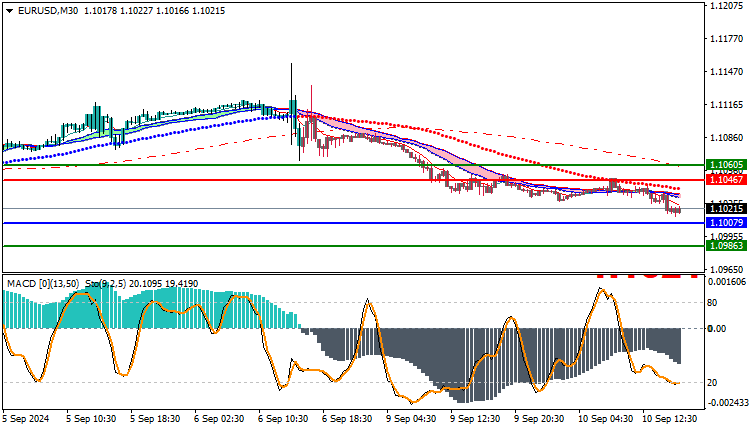
Task: Select the 80 stochastic level label
Action: tap(712, 303)
